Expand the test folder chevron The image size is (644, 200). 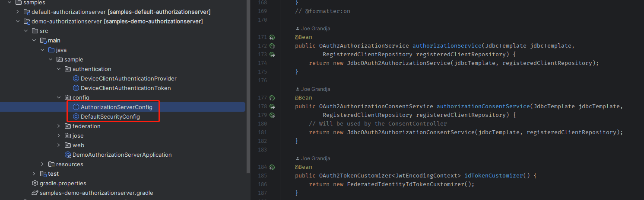point(34,174)
